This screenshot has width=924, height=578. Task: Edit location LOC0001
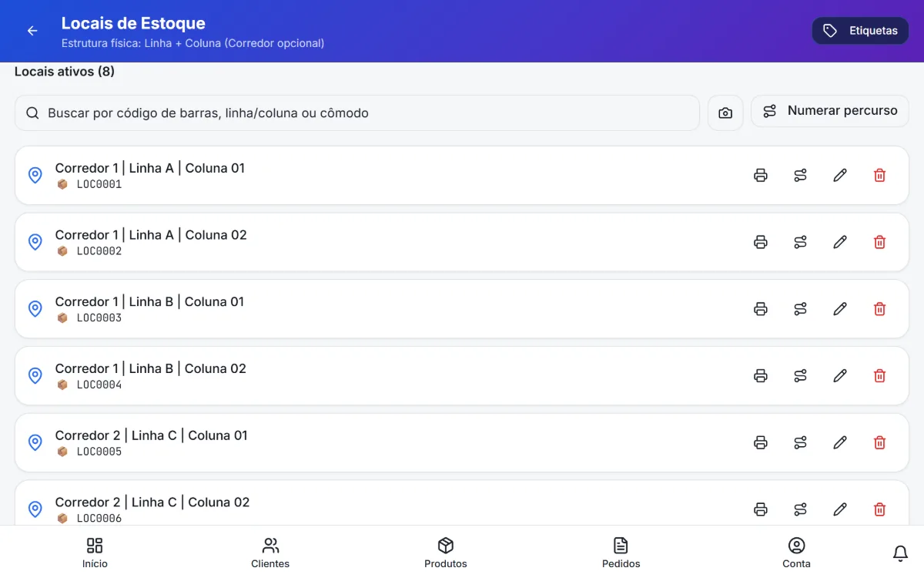840,175
